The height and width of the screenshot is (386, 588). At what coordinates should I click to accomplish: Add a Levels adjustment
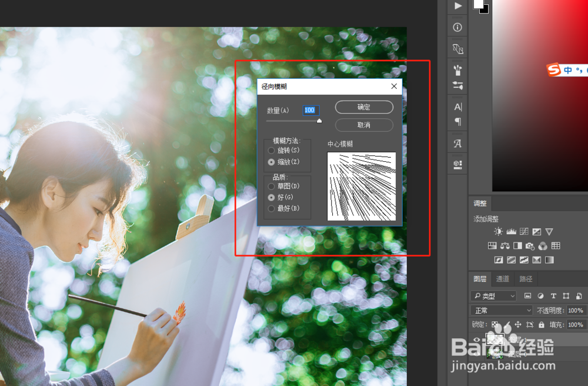coord(511,231)
